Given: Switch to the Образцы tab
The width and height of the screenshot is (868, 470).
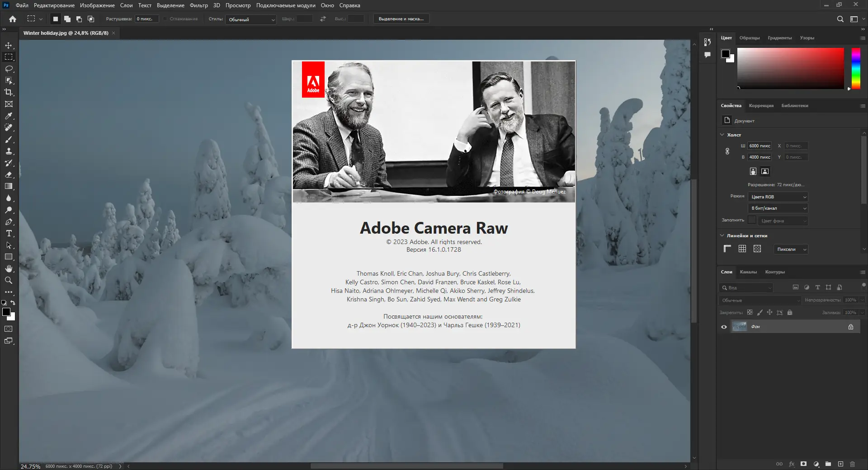Looking at the screenshot, I should point(749,38).
